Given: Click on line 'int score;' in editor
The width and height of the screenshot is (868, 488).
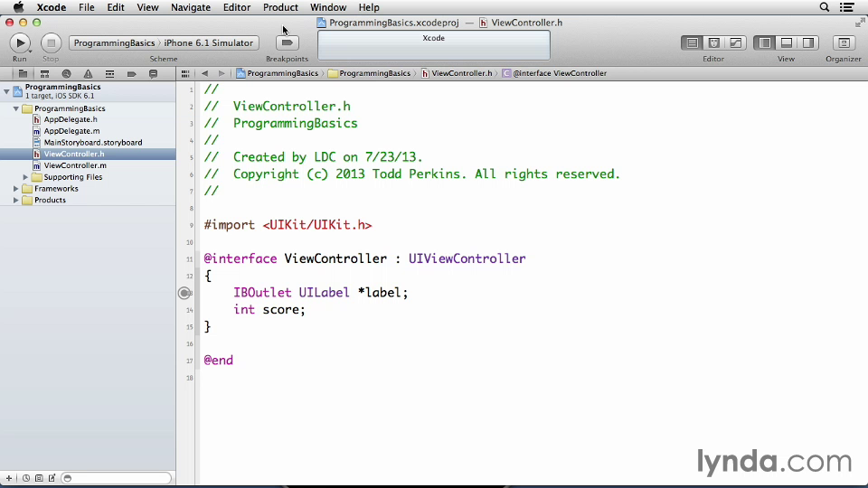Looking at the screenshot, I should [269, 309].
